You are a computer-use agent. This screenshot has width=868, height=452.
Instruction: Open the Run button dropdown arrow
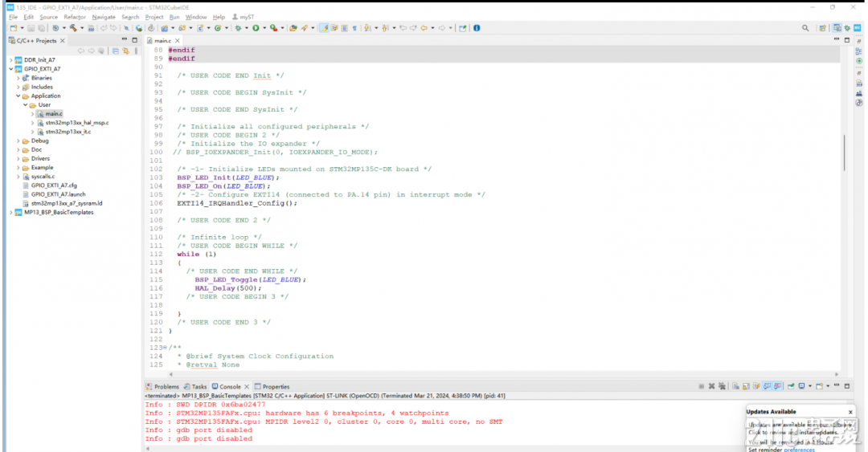tap(264, 27)
